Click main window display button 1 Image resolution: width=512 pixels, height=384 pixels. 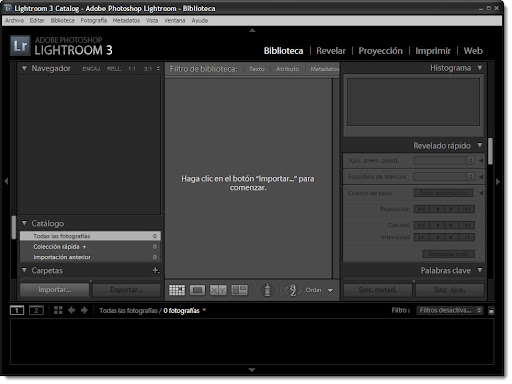[x=17, y=310]
